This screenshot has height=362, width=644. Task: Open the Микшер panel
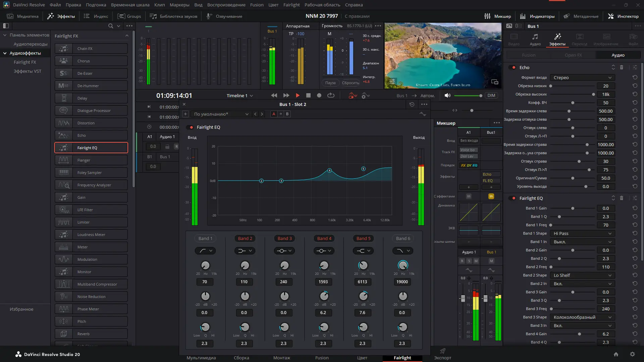click(497, 16)
